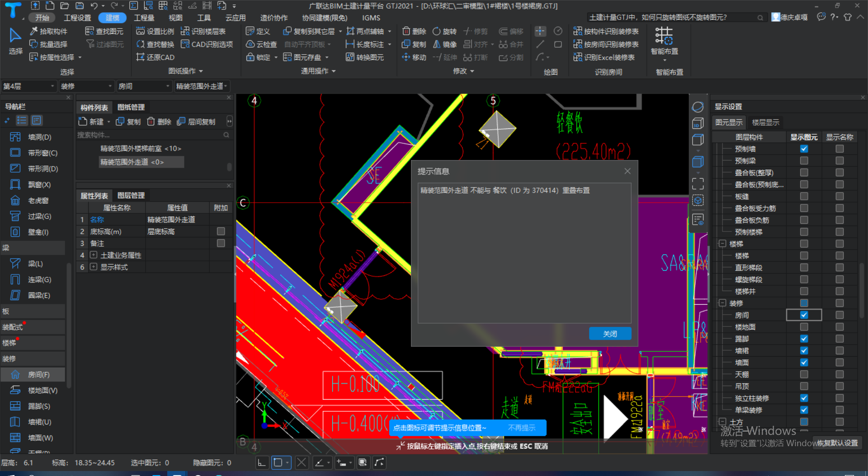This screenshot has width=868, height=476.
Task: Toggle 显示图元 checkbox for 房间
Action: (x=804, y=315)
